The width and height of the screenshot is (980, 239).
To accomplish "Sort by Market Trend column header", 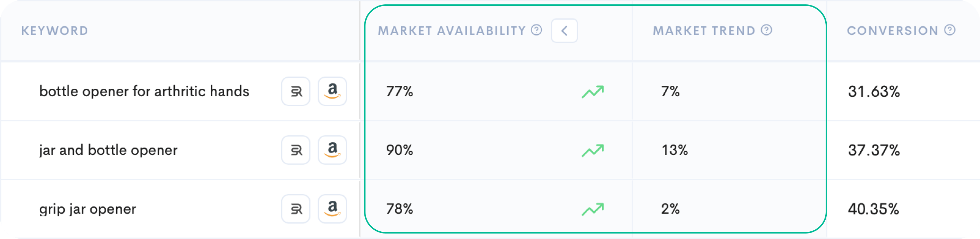I will pyautogui.click(x=704, y=31).
